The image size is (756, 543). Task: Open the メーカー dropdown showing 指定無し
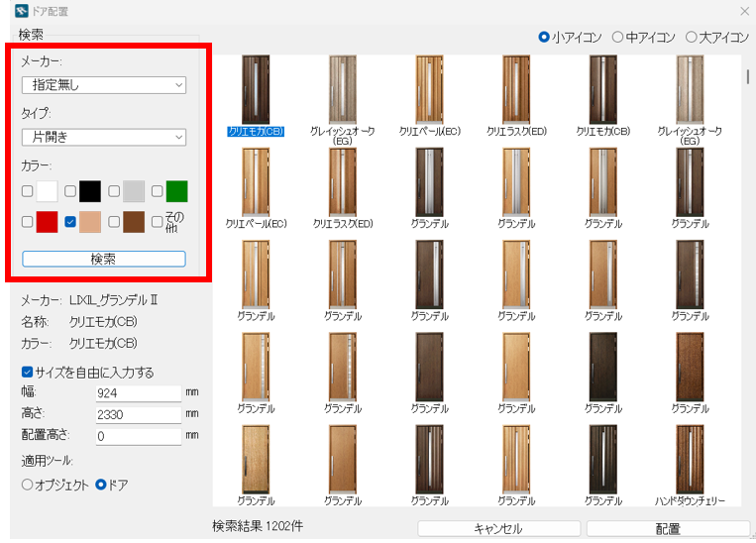coord(103,85)
